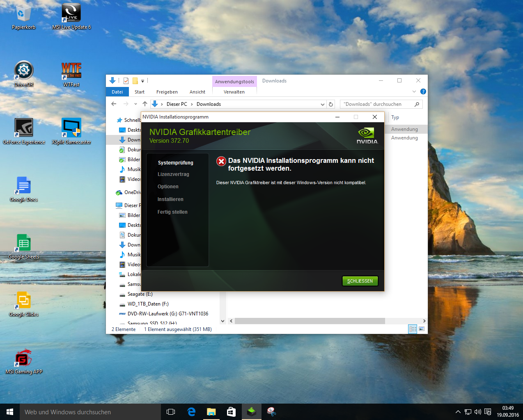Open Explorer help question mark icon

423,91
